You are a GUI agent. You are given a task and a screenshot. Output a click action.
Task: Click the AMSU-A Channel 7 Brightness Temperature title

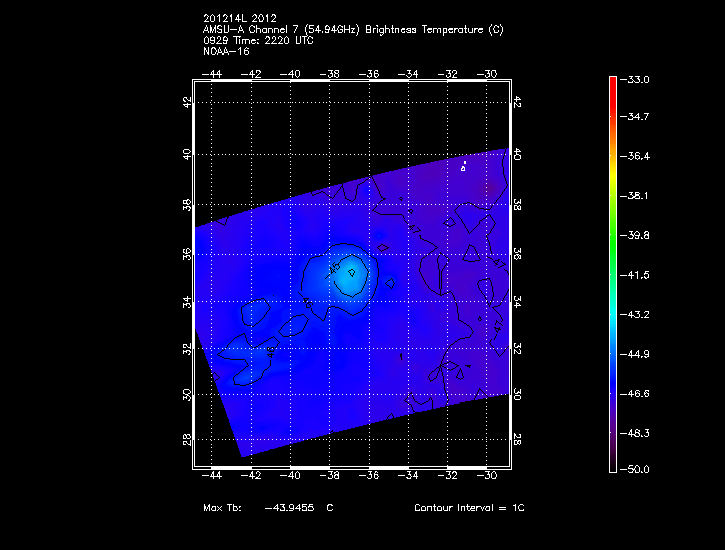pos(352,30)
